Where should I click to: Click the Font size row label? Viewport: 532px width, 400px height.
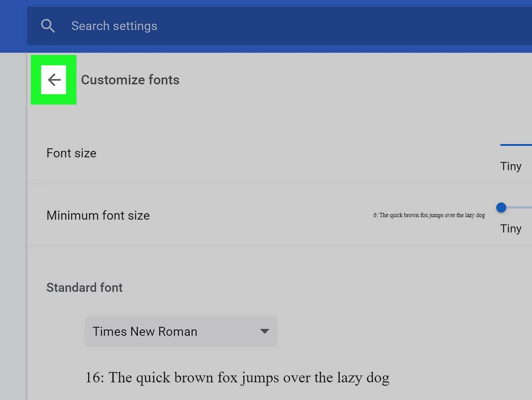(71, 153)
